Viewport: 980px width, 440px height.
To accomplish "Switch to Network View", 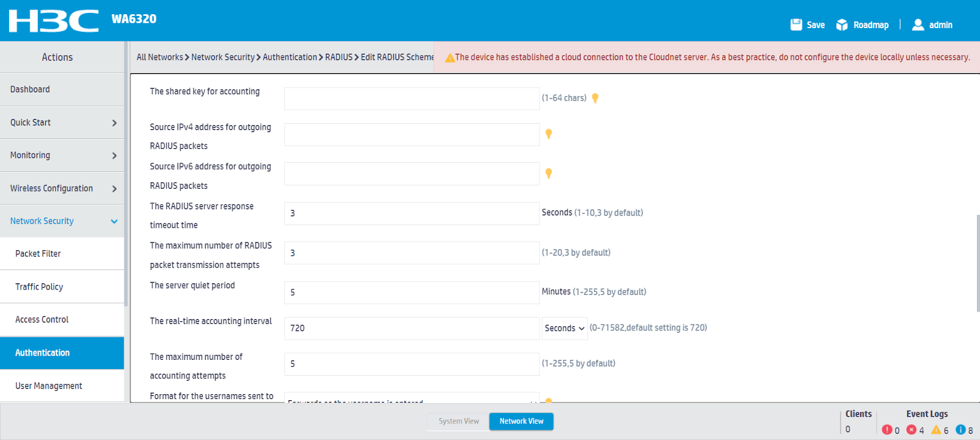I will (521, 421).
